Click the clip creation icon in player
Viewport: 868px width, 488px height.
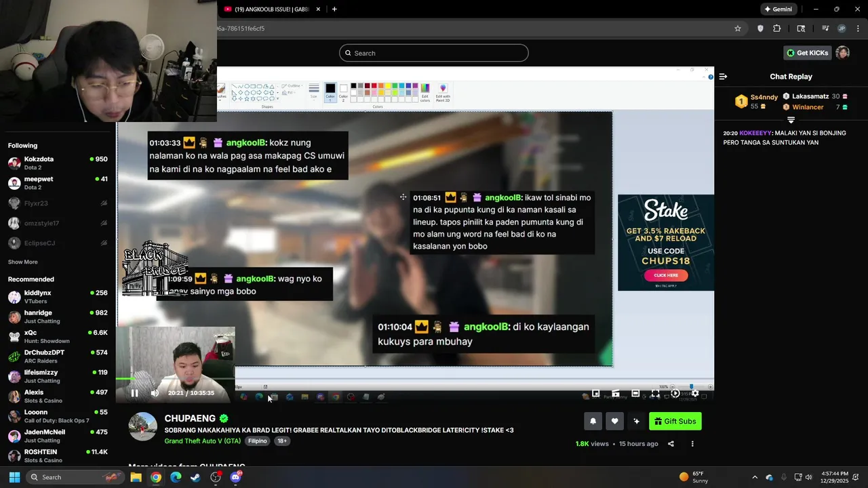pyautogui.click(x=616, y=393)
